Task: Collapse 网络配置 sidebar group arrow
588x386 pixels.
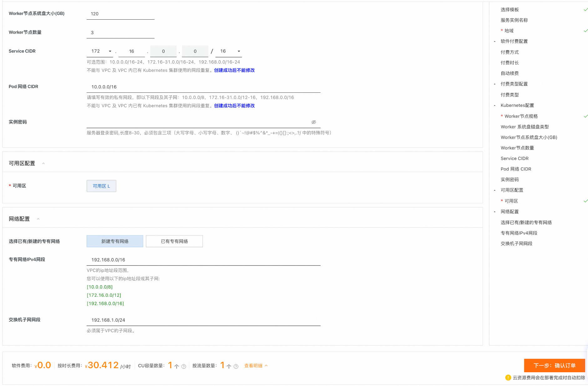Action: click(x=495, y=212)
